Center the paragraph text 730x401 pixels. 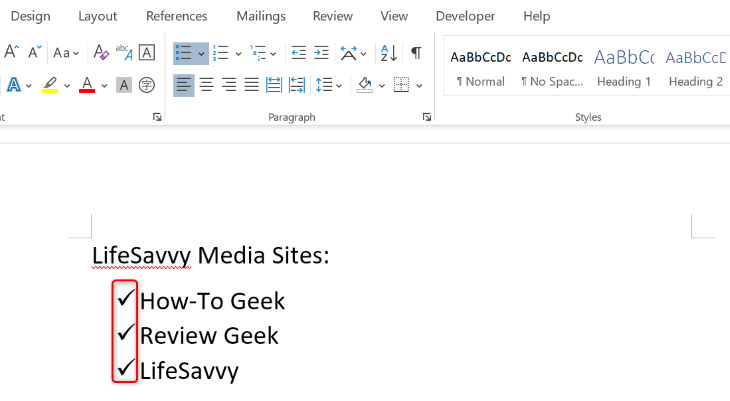click(207, 85)
